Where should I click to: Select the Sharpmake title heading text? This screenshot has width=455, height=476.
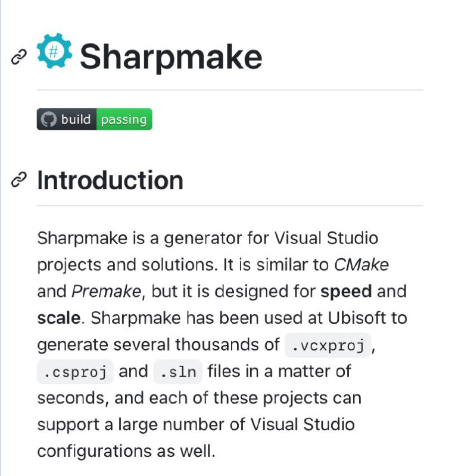click(171, 57)
